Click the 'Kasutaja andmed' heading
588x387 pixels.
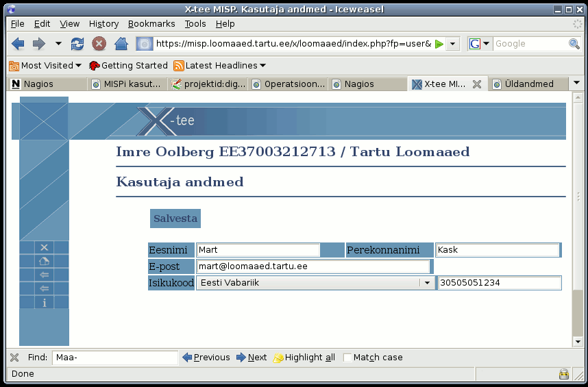[x=180, y=182]
